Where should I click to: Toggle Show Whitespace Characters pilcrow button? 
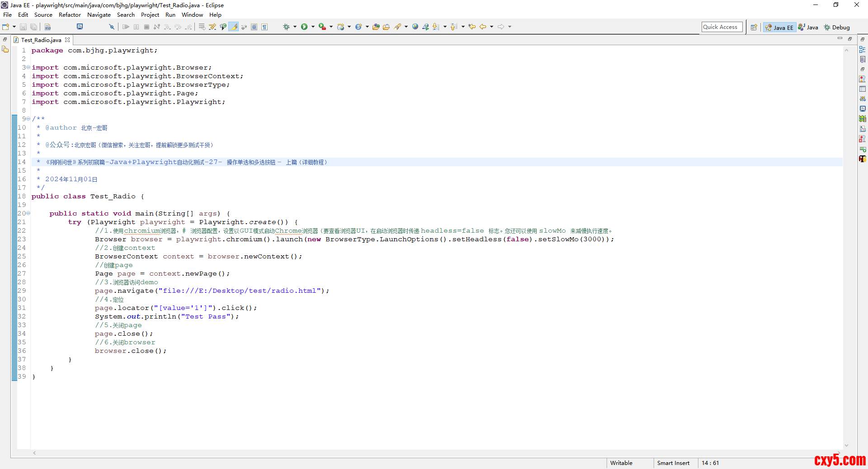click(264, 27)
